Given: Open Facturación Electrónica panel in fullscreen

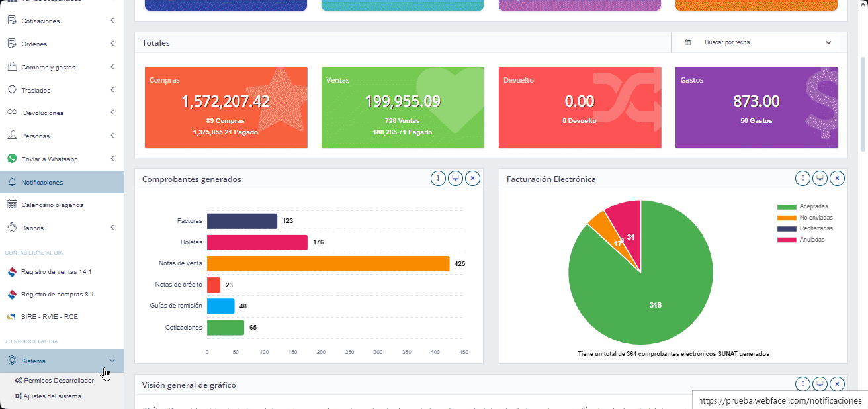Looking at the screenshot, I should tap(820, 179).
